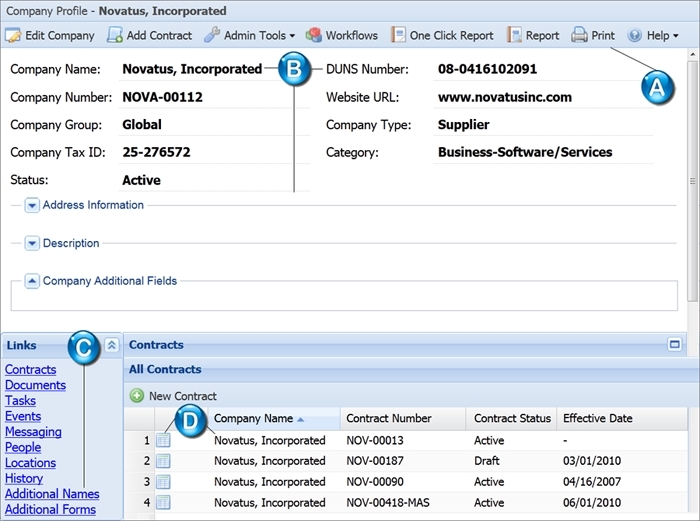Open the Additional Forms link
700x521 pixels.
pos(50,509)
